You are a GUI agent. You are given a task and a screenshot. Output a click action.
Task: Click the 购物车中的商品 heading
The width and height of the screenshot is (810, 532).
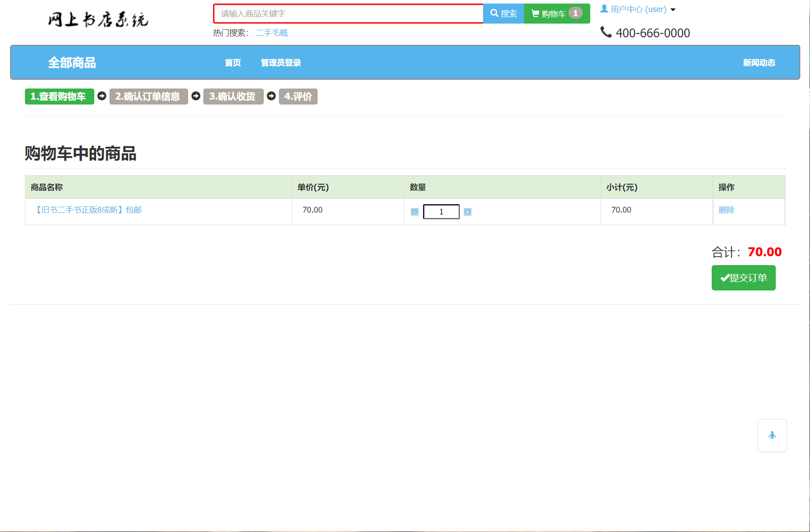pos(81,153)
